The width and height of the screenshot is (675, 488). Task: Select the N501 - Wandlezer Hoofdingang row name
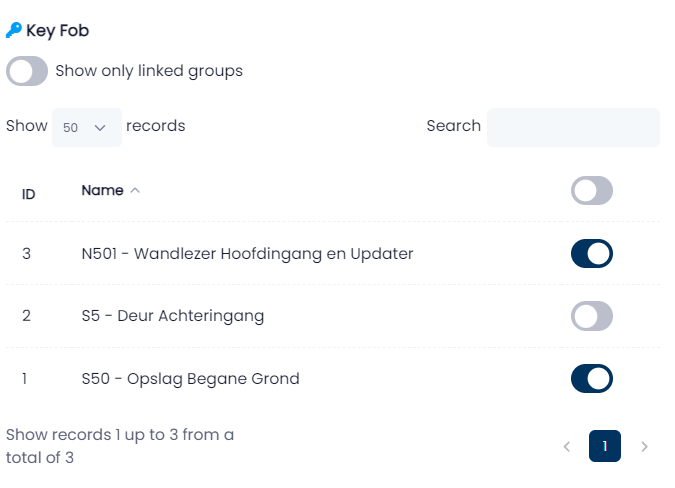tap(248, 253)
